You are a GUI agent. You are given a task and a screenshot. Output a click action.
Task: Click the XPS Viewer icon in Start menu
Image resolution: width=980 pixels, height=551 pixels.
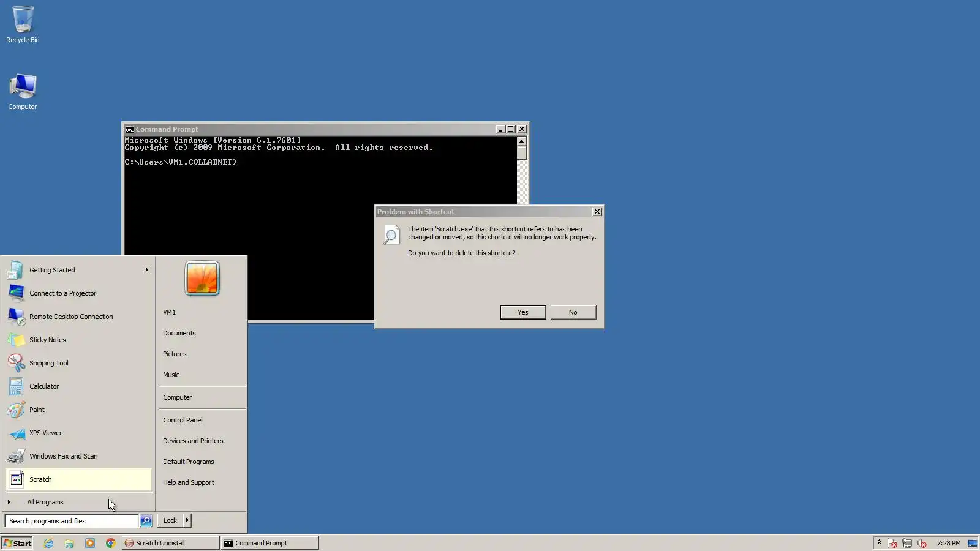(17, 433)
